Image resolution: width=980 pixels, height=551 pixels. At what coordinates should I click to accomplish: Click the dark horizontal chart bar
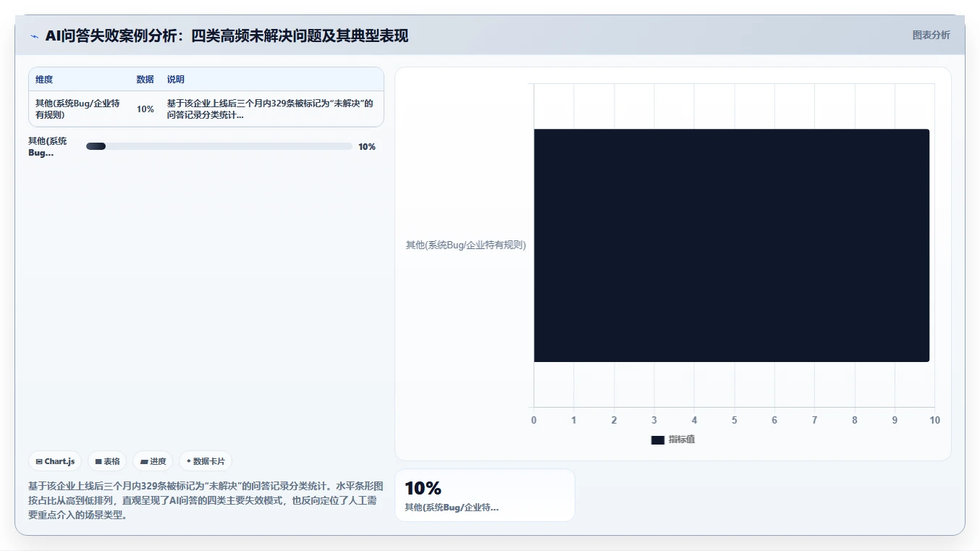tap(731, 245)
